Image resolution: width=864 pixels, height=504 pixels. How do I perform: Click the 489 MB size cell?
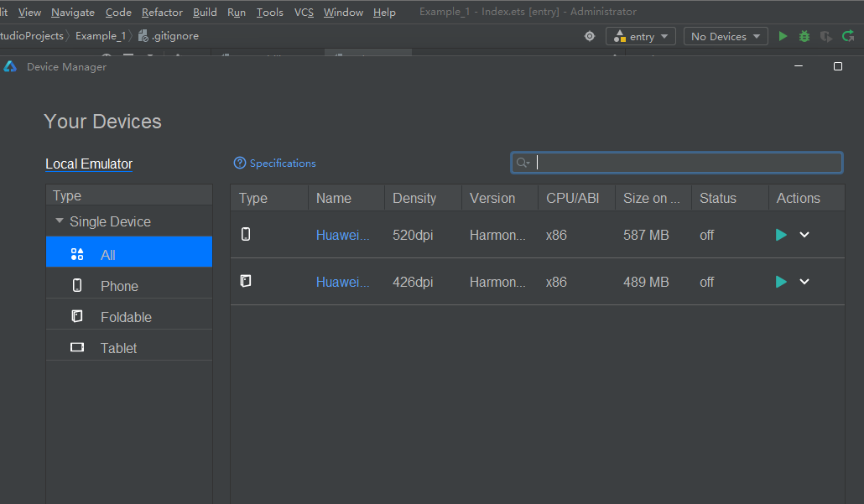[x=646, y=282]
